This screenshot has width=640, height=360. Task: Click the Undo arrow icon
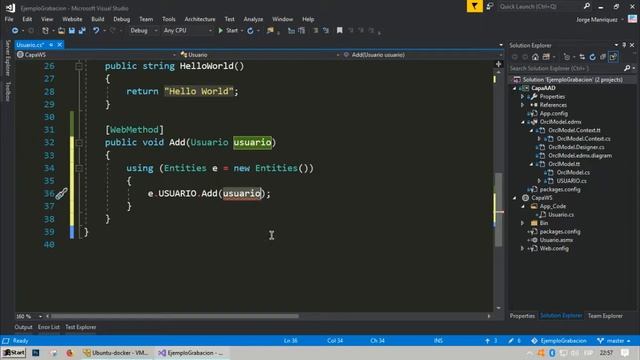pyautogui.click(x=96, y=31)
